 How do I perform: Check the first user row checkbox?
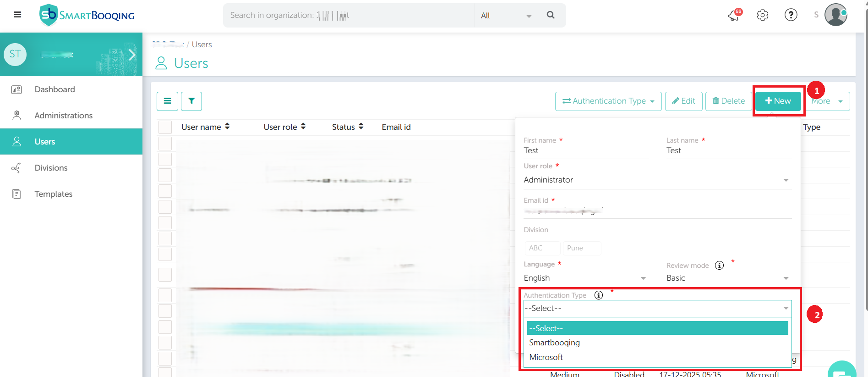coord(165,144)
